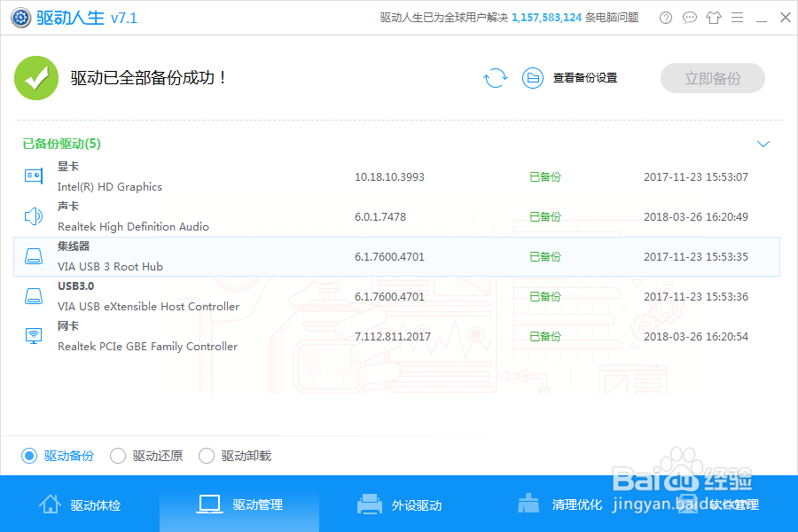Click version 7.112.811.2017
This screenshot has width=798, height=532.
[393, 337]
